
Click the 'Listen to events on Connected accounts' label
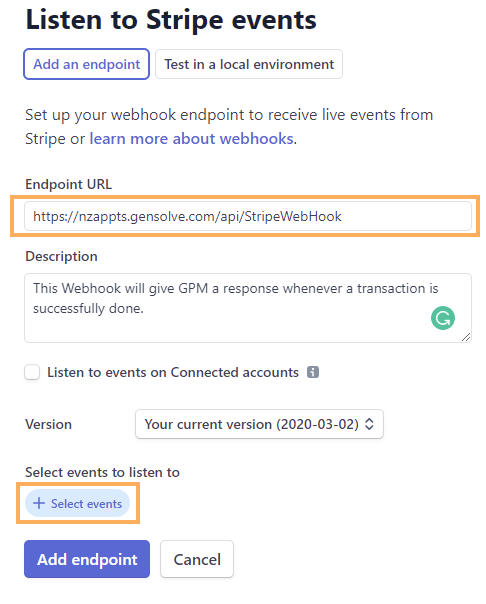pyautogui.click(x=173, y=372)
